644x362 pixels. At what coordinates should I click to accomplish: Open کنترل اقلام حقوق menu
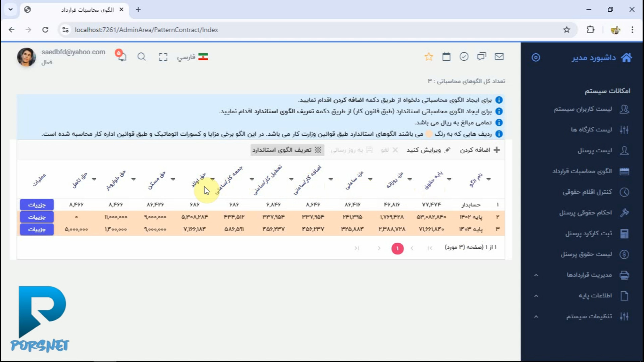(x=595, y=192)
